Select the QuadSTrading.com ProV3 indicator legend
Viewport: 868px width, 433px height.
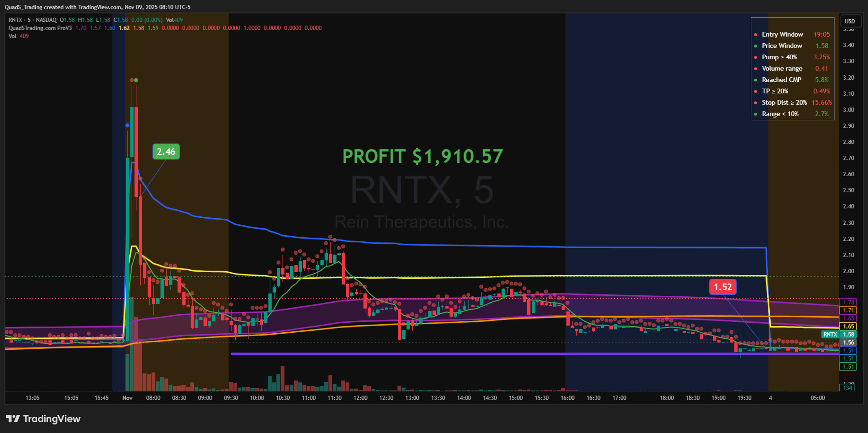click(40, 28)
